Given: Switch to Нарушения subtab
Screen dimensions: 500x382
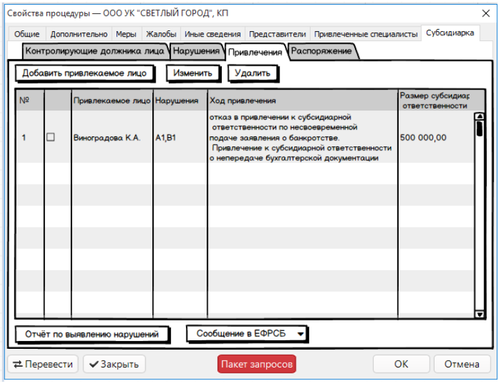Looking at the screenshot, I should tap(196, 51).
